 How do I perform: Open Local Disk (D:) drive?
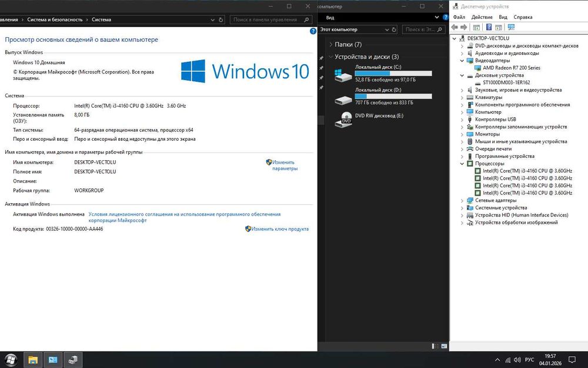coord(383,96)
